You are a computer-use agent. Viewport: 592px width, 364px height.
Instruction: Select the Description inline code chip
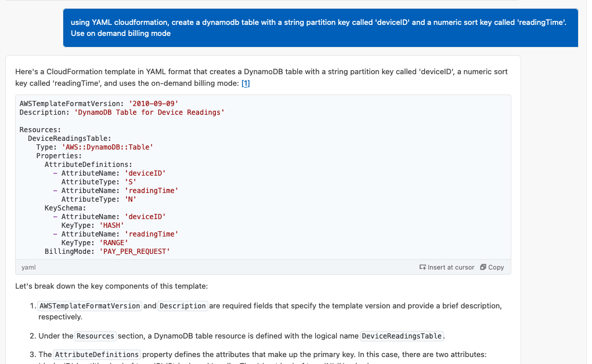[x=182, y=305]
